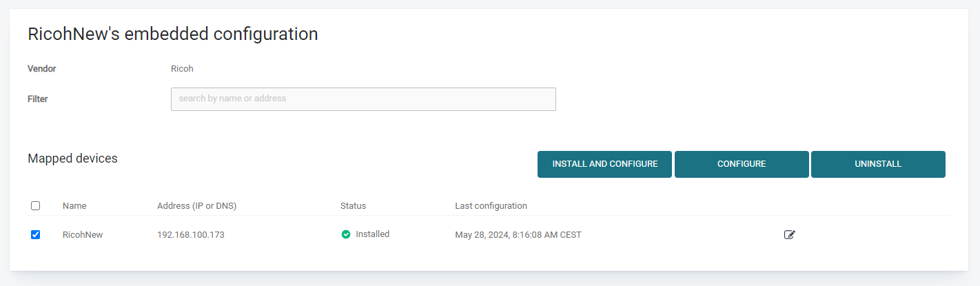Click the green Installed status check icon
This screenshot has height=286, width=980.
point(346,234)
